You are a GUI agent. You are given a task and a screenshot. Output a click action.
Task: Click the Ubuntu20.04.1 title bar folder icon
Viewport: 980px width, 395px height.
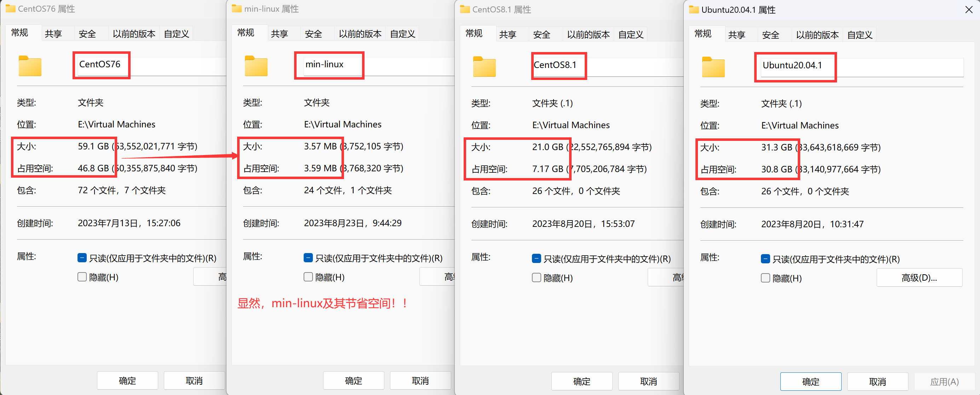[x=694, y=10]
